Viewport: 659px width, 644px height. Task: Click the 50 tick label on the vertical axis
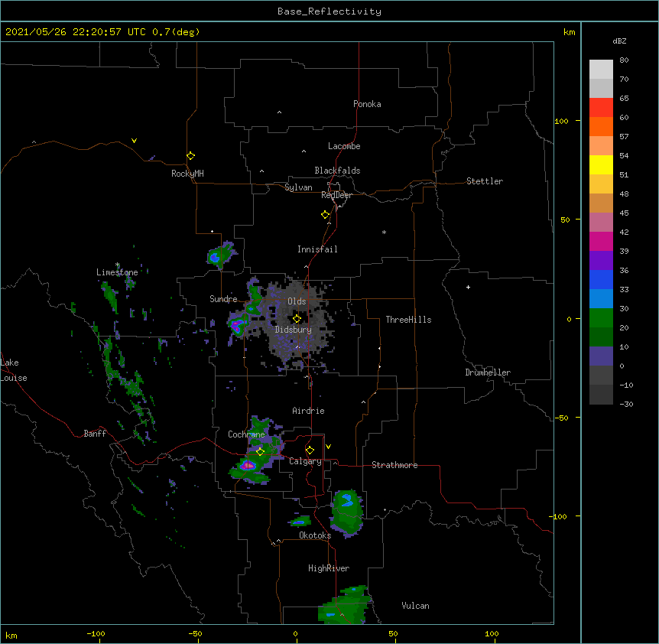pyautogui.click(x=565, y=220)
